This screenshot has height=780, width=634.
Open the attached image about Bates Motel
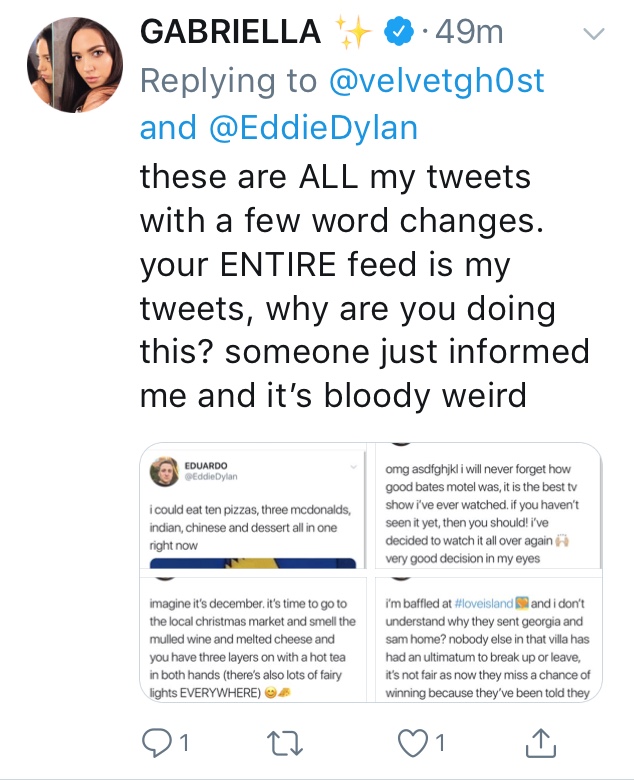pos(487,510)
